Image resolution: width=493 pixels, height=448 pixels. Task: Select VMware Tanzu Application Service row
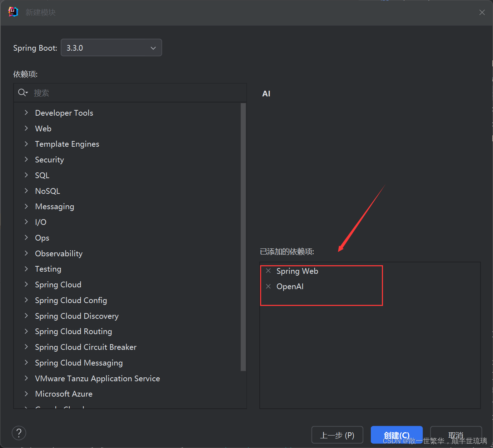pyautogui.click(x=128, y=378)
